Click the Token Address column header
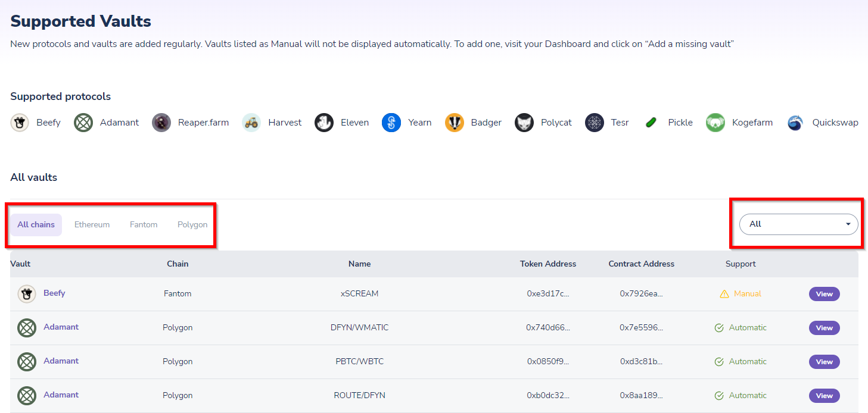This screenshot has width=868, height=413. [548, 264]
